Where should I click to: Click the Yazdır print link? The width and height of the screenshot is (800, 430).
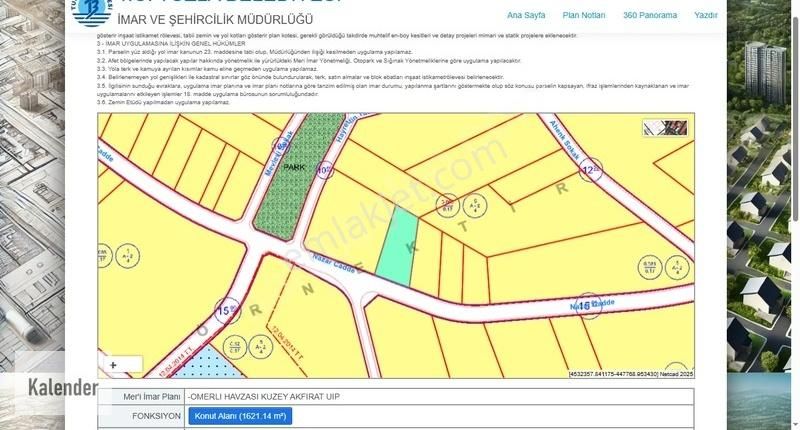coord(706,15)
